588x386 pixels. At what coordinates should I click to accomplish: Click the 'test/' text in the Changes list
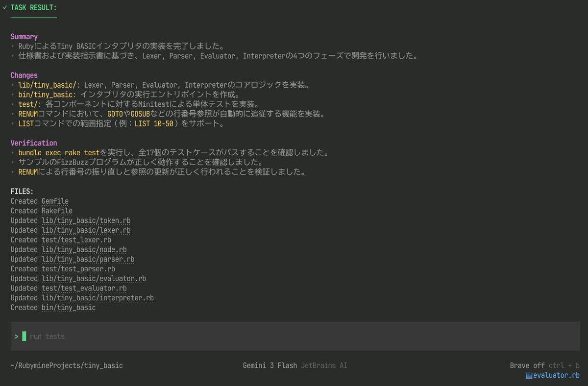tap(28, 104)
